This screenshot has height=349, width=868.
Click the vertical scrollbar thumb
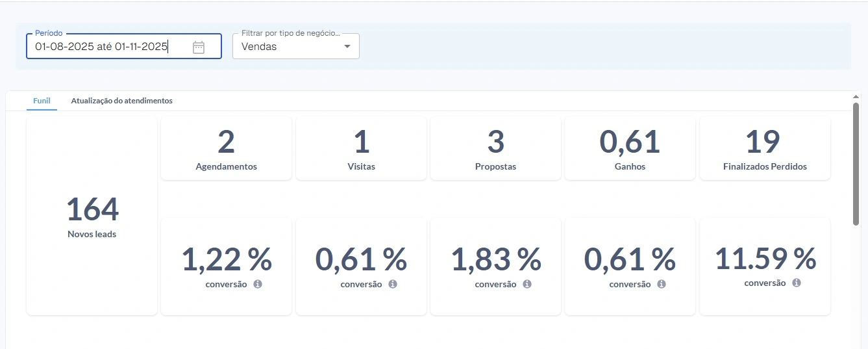[856, 162]
